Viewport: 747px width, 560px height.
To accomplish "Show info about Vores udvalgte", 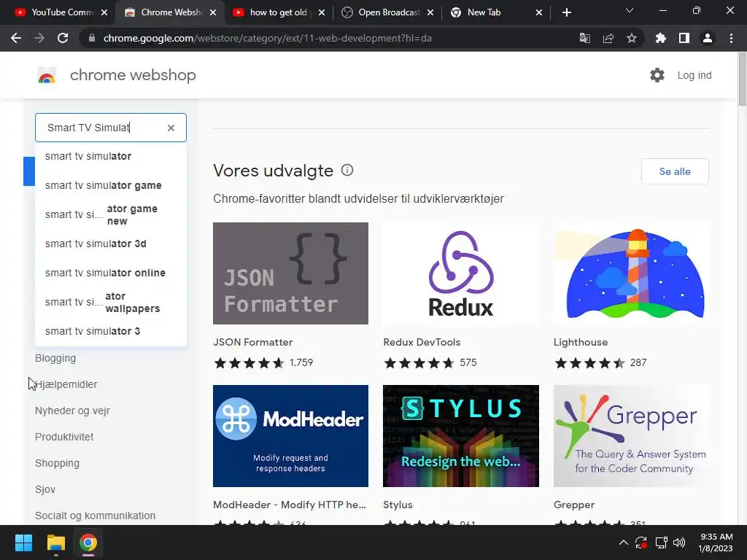I will click(x=347, y=170).
